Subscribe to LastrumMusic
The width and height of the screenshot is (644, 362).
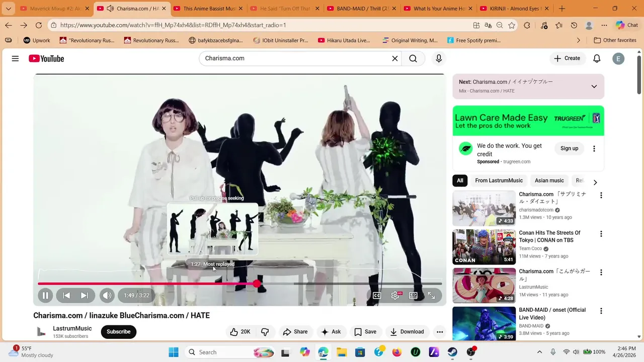tap(119, 332)
